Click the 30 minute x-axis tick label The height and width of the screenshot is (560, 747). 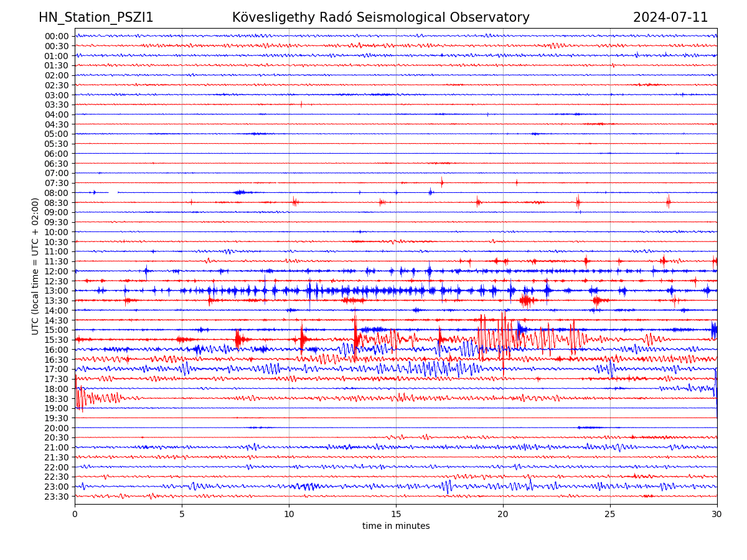pyautogui.click(x=717, y=514)
